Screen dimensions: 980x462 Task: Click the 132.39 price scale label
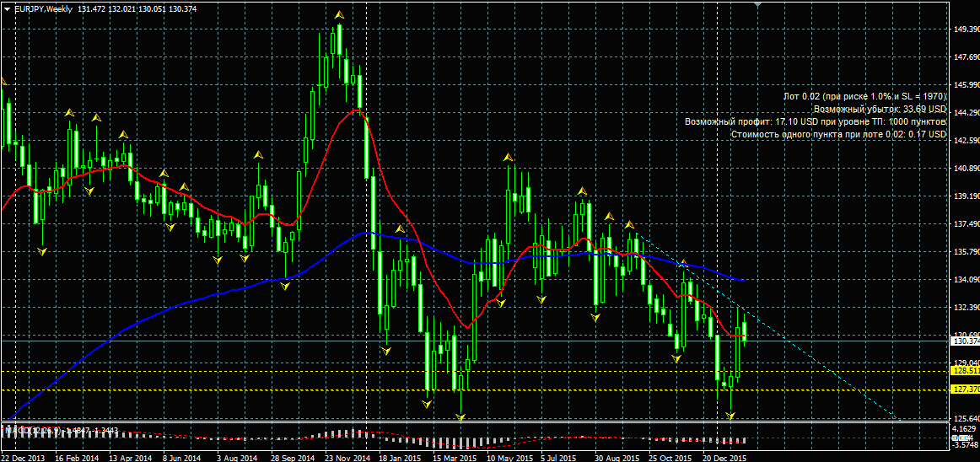pos(967,308)
